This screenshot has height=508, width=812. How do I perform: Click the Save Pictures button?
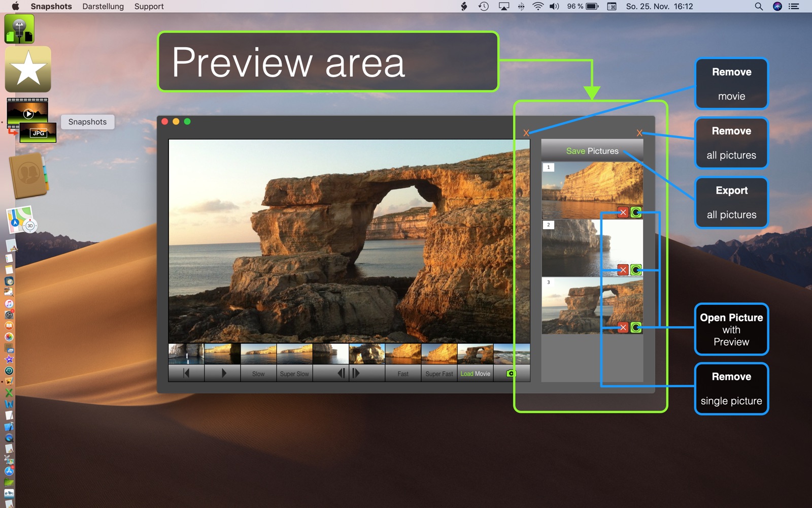592,151
